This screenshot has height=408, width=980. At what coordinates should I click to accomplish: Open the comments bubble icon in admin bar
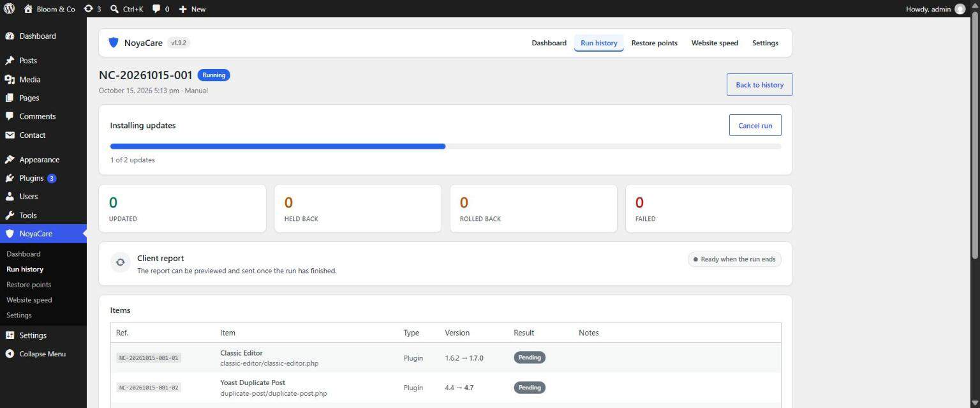[156, 9]
